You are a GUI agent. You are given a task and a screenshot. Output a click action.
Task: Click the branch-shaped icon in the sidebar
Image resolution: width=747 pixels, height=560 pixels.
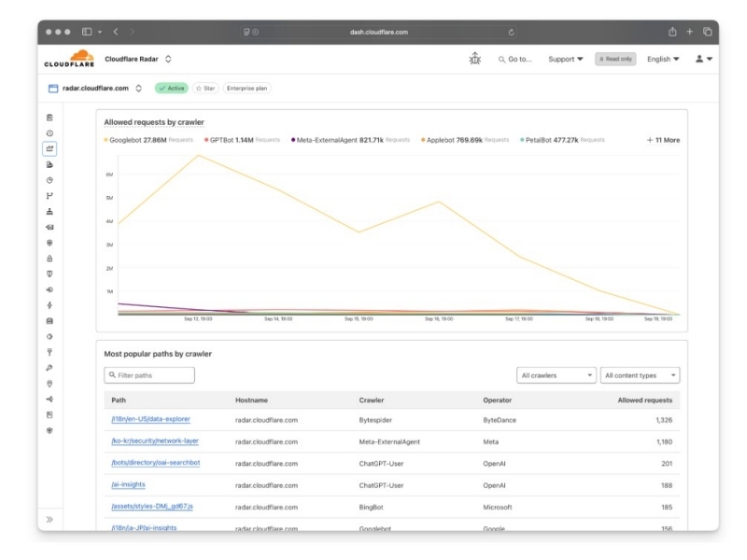(x=49, y=196)
